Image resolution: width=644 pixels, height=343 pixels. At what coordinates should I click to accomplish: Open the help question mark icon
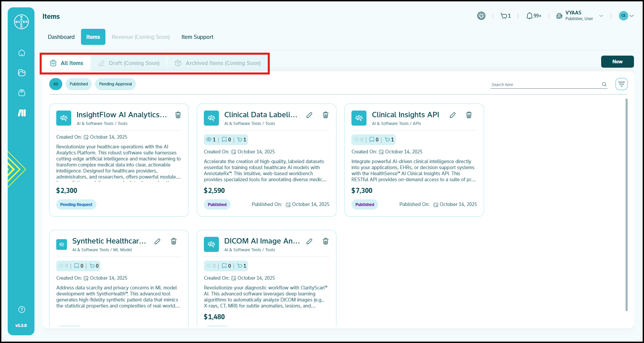[22, 310]
